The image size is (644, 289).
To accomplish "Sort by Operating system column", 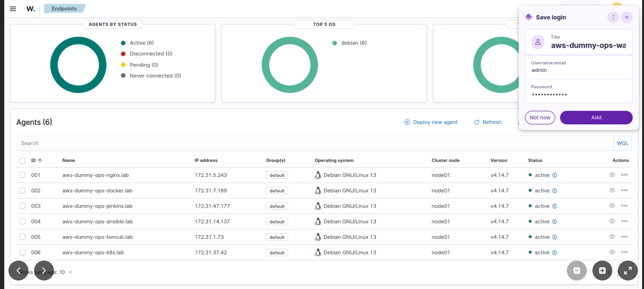I will tap(334, 160).
